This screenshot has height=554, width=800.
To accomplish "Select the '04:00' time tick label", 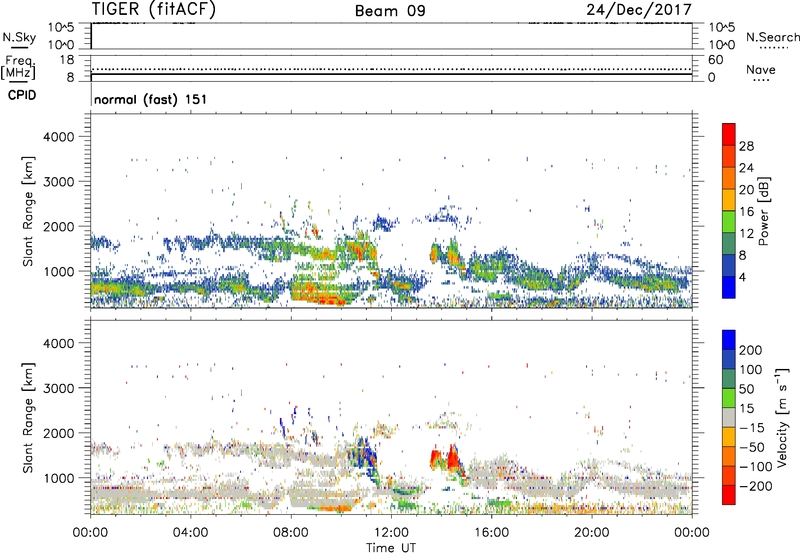I will (x=191, y=533).
